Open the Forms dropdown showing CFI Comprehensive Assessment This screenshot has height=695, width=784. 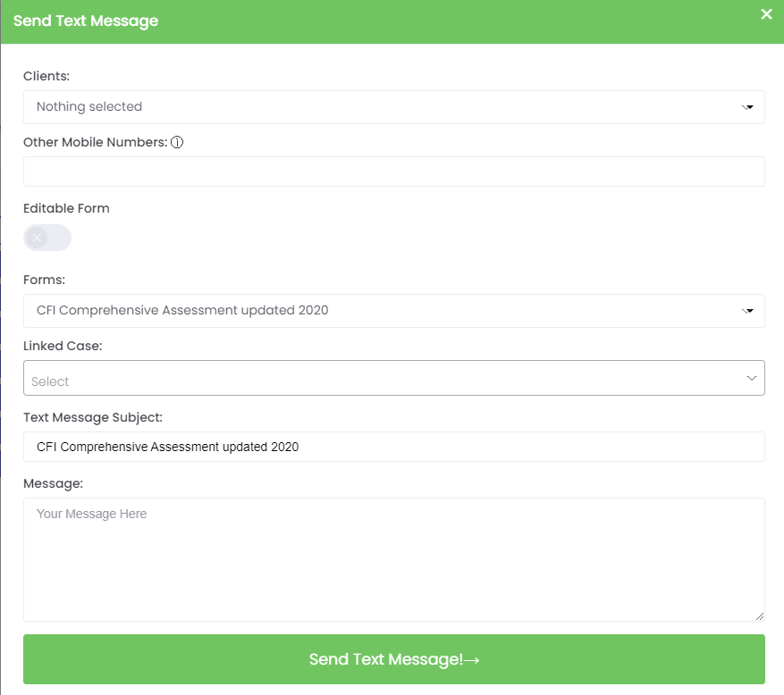click(x=375, y=311)
